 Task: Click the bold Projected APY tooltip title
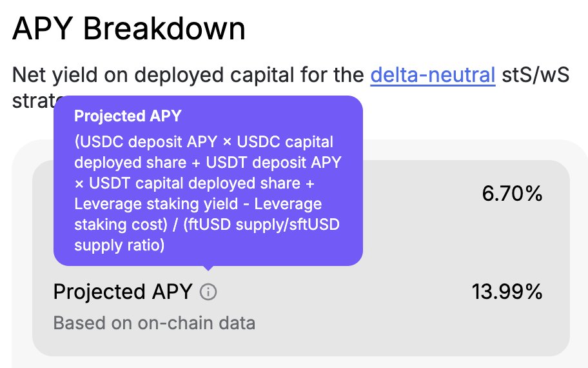(128, 116)
